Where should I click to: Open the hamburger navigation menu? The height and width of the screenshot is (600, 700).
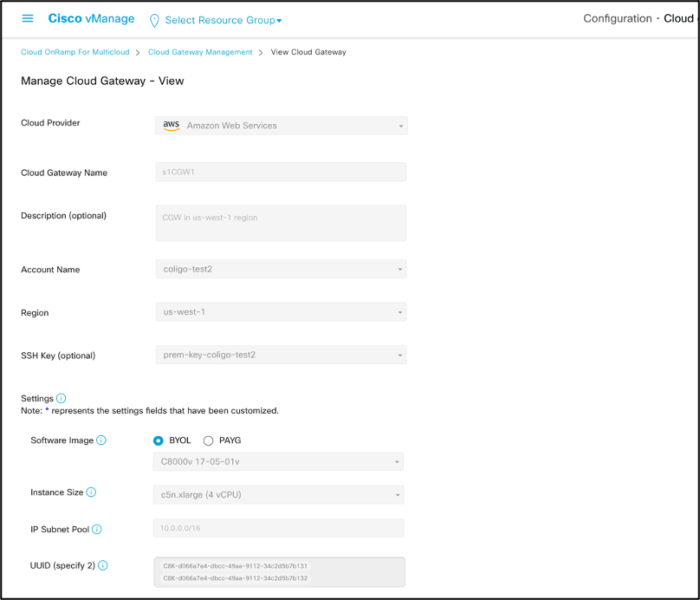point(28,19)
